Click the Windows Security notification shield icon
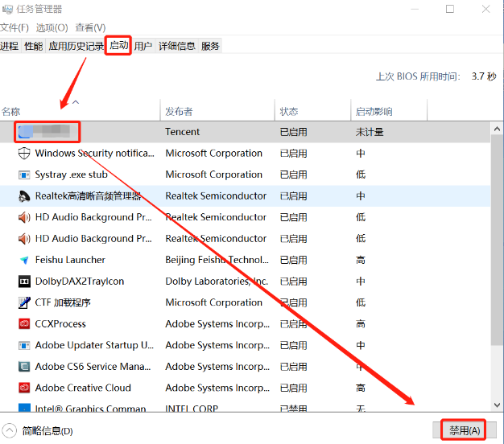 24,154
